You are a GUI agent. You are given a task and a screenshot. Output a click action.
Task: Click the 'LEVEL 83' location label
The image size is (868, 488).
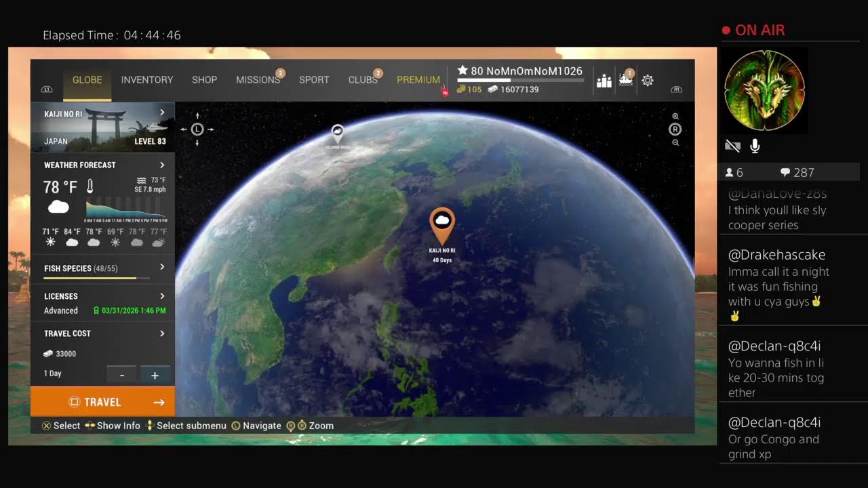coord(150,142)
